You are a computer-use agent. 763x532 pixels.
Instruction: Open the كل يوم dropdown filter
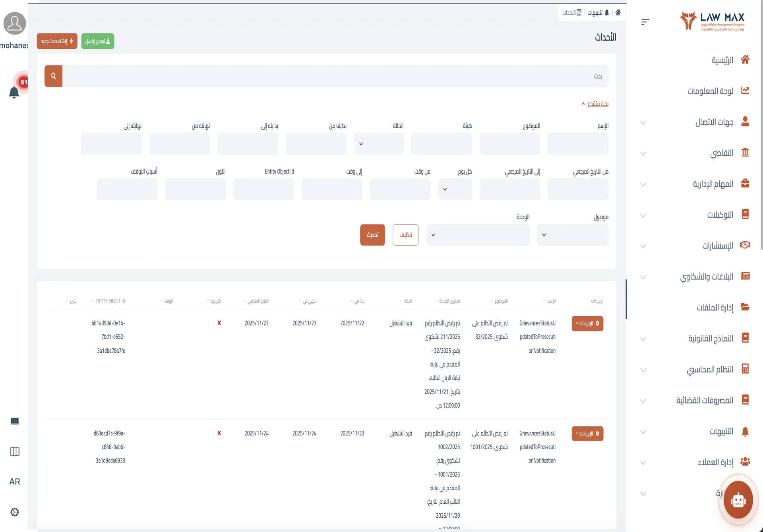coord(455,190)
